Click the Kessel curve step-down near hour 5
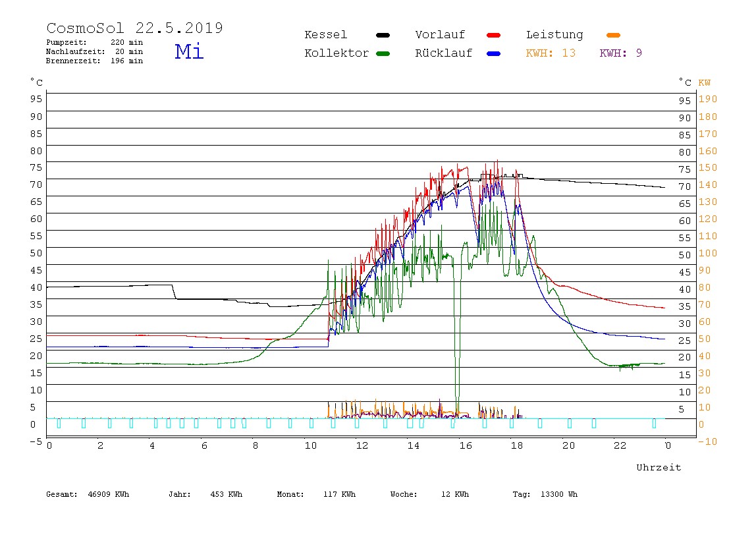This screenshot has width=756, height=535. [x=174, y=292]
